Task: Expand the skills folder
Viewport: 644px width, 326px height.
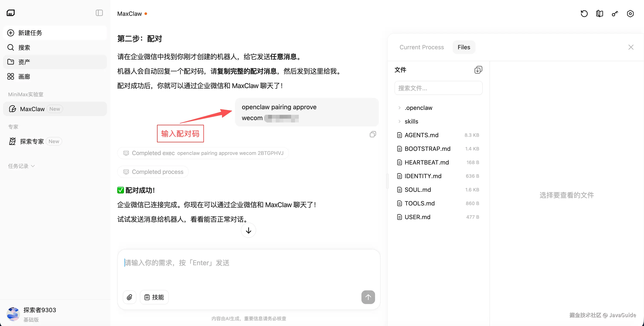Action: click(411, 121)
